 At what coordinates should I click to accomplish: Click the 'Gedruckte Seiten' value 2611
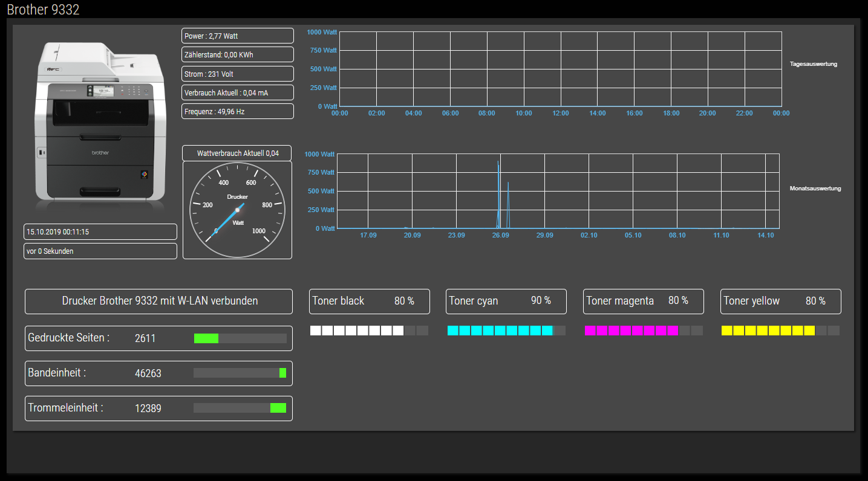(x=145, y=338)
